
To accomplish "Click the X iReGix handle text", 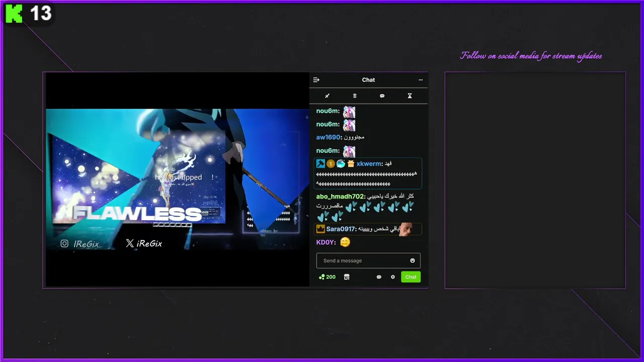I will click(149, 243).
